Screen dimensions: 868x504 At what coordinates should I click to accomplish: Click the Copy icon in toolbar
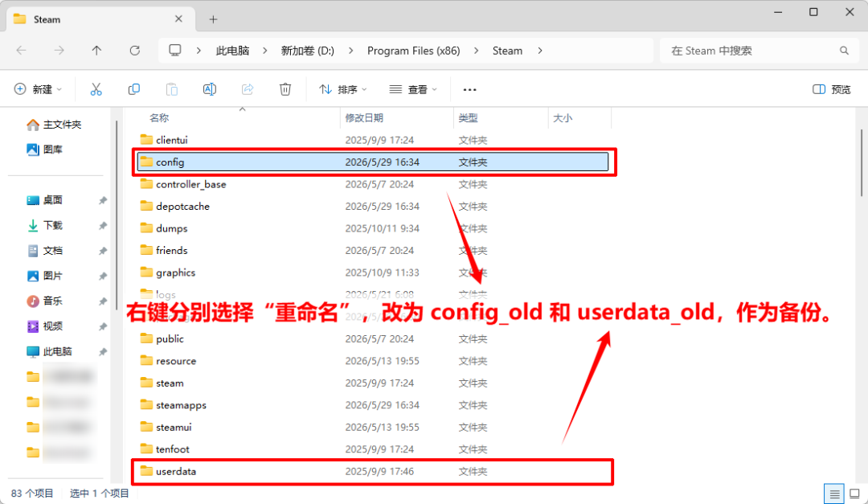pos(134,89)
